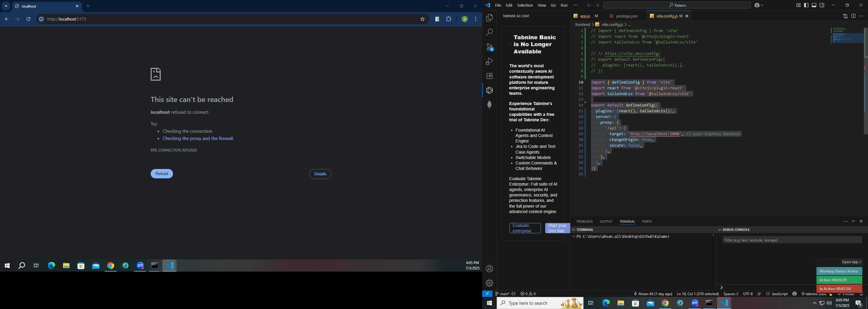Viewport: 868px width, 309px height.
Task: Select the Tabnine AI icon in activity bar
Action: click(x=489, y=91)
